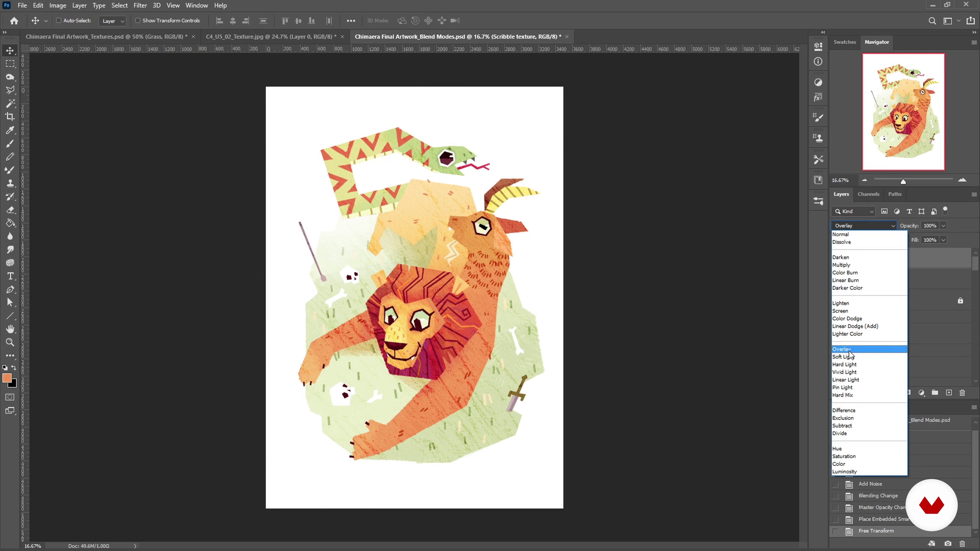Delete layer with Layers panel trash icon
This screenshot has height=551, width=980.
click(x=962, y=393)
